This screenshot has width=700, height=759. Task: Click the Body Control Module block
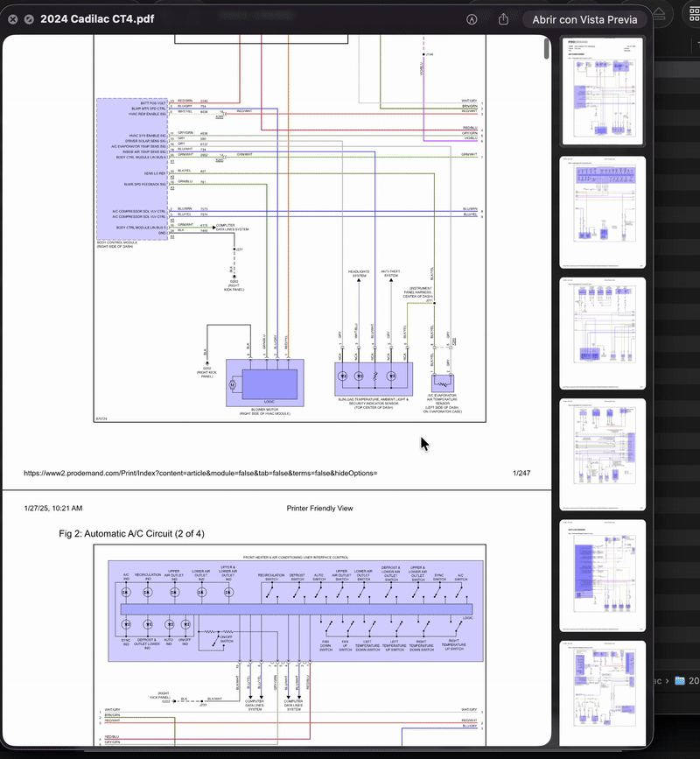point(131,168)
